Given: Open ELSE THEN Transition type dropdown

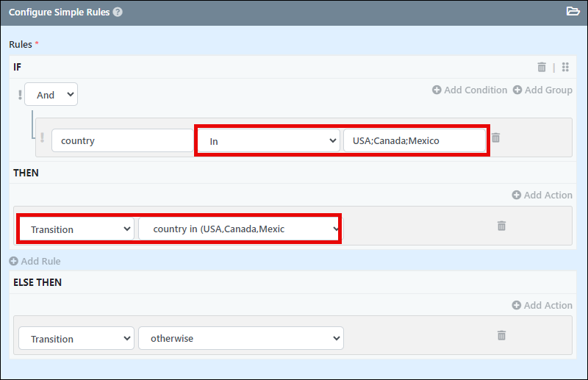Looking at the screenshot, I should click(76, 338).
